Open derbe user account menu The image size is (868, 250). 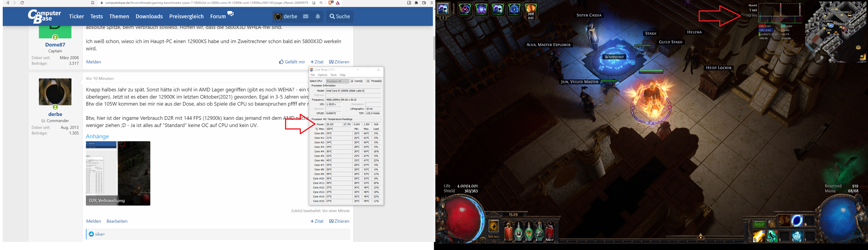(x=286, y=16)
